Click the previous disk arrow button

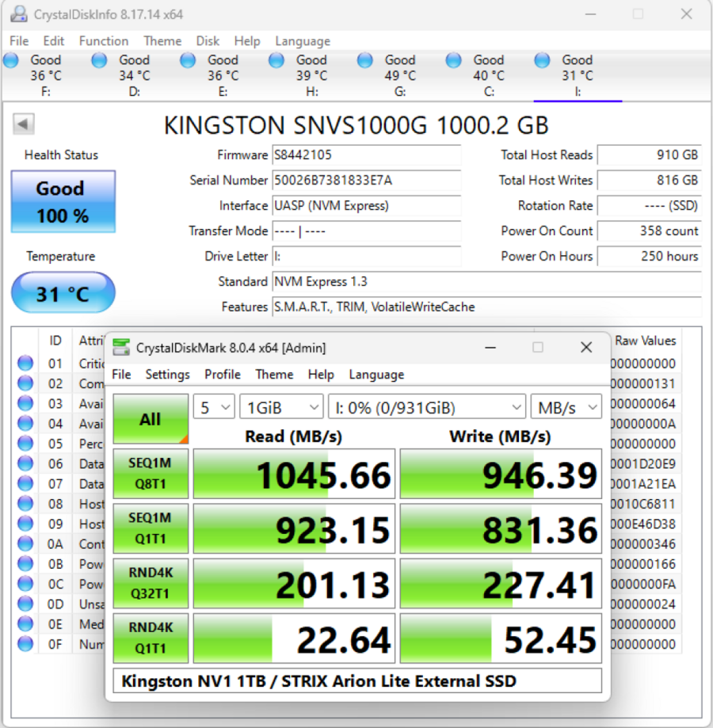23,124
